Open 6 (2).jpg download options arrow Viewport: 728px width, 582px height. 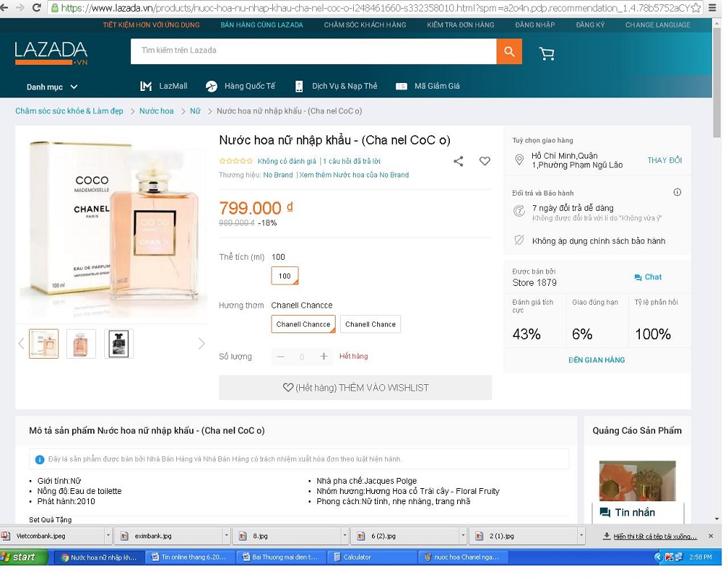[x=463, y=535]
